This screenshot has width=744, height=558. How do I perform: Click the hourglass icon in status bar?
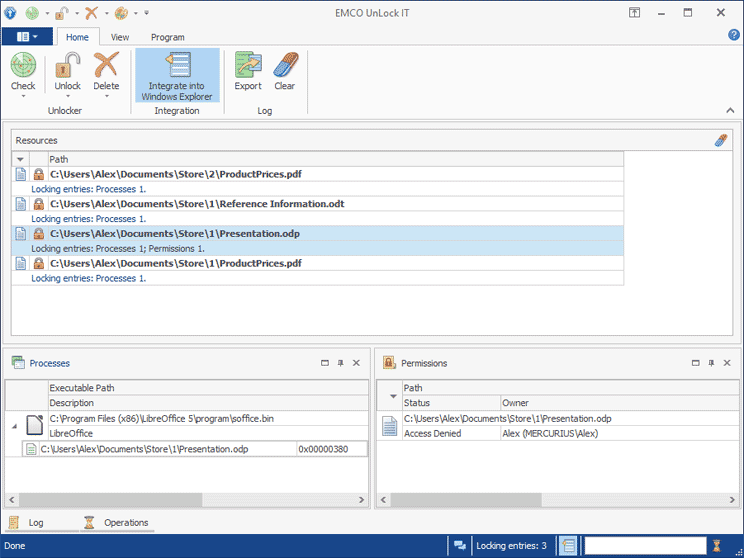[716, 545]
